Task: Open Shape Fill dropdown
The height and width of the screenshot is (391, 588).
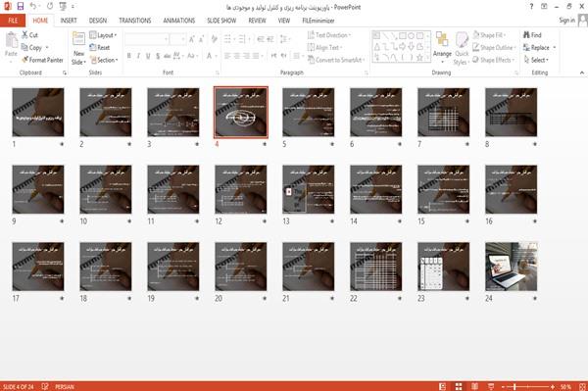Action: tap(489, 35)
